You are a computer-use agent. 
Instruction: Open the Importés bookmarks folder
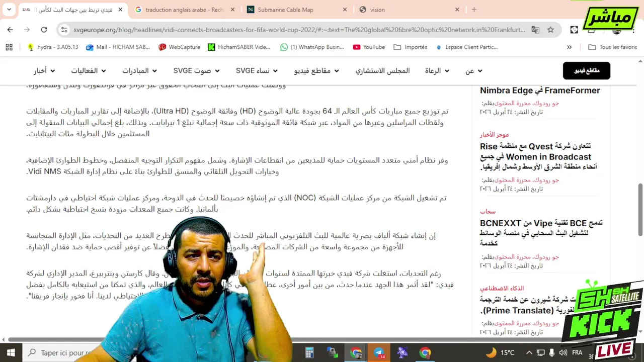click(x=411, y=47)
